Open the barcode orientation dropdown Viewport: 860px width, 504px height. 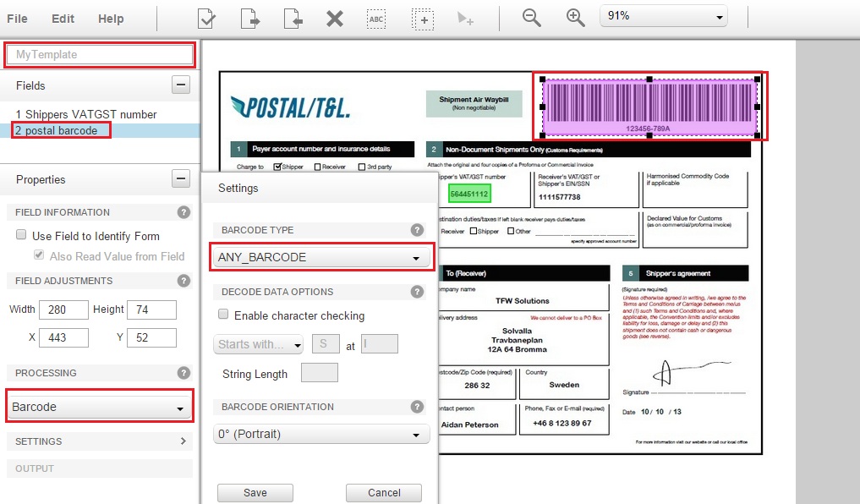pyautogui.click(x=320, y=435)
